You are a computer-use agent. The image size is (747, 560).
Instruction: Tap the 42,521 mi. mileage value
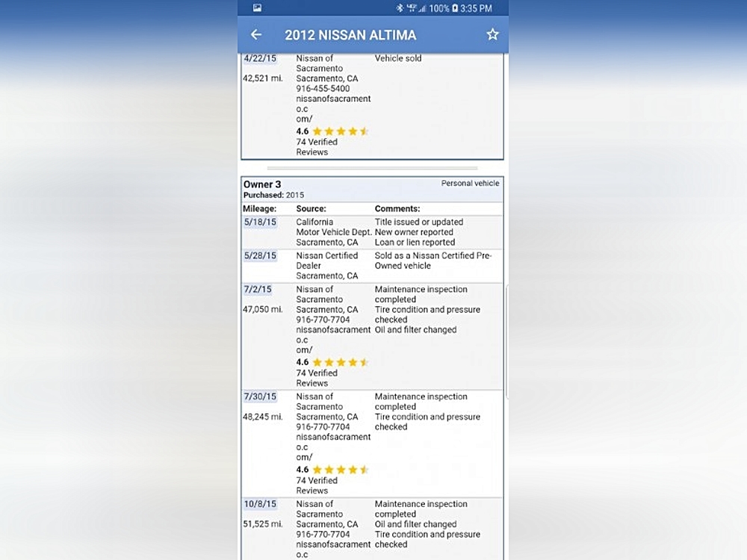(263, 78)
